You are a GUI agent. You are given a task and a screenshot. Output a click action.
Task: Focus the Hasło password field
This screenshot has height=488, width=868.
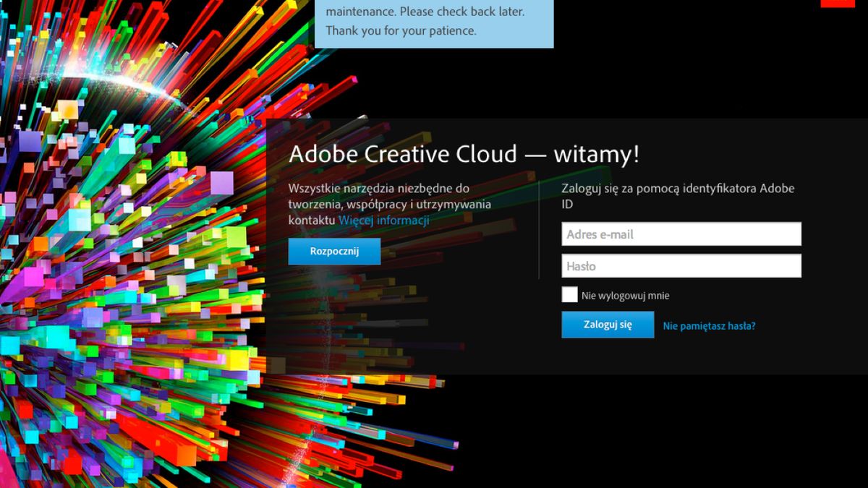pyautogui.click(x=681, y=266)
